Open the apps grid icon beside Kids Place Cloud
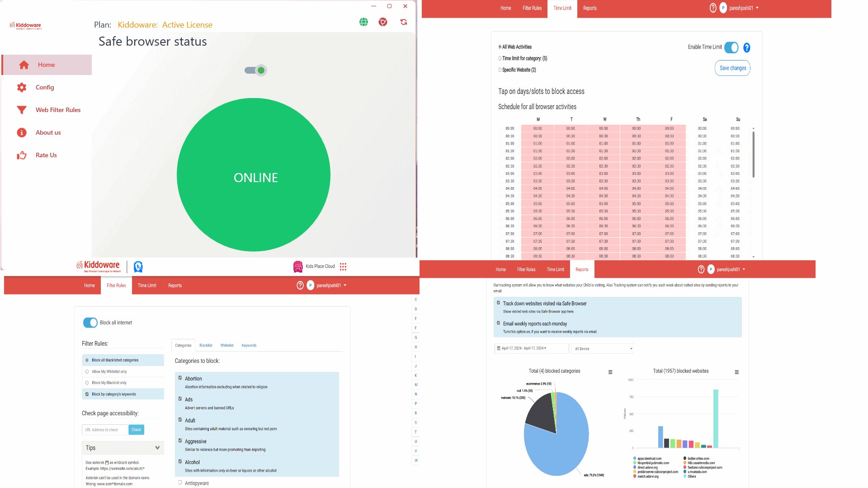 (343, 267)
